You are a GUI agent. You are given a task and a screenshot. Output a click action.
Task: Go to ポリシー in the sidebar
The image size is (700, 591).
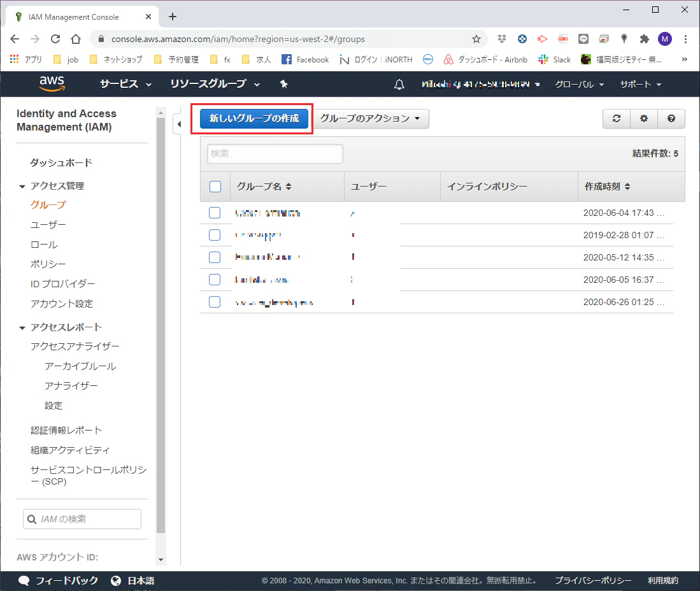(48, 264)
